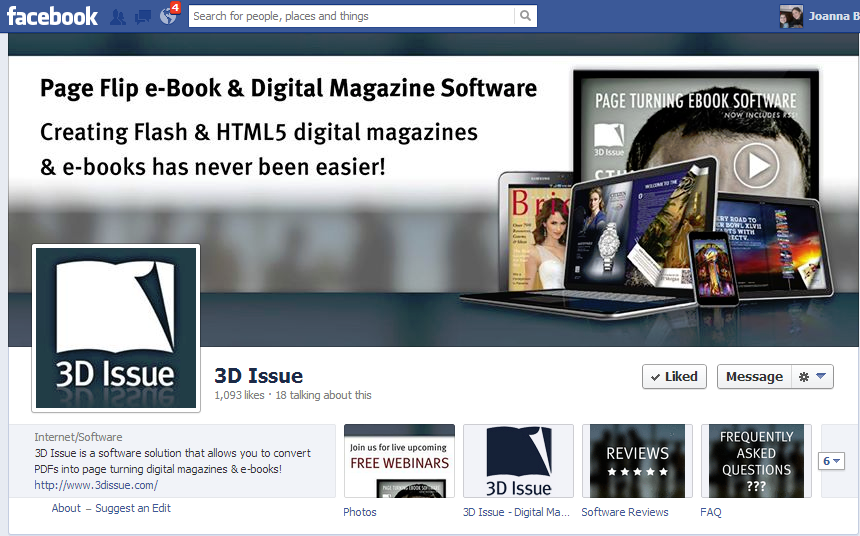The height and width of the screenshot is (536, 860).
Task: Visit the http://www.3dissue.com/ link
Action: pos(96,485)
